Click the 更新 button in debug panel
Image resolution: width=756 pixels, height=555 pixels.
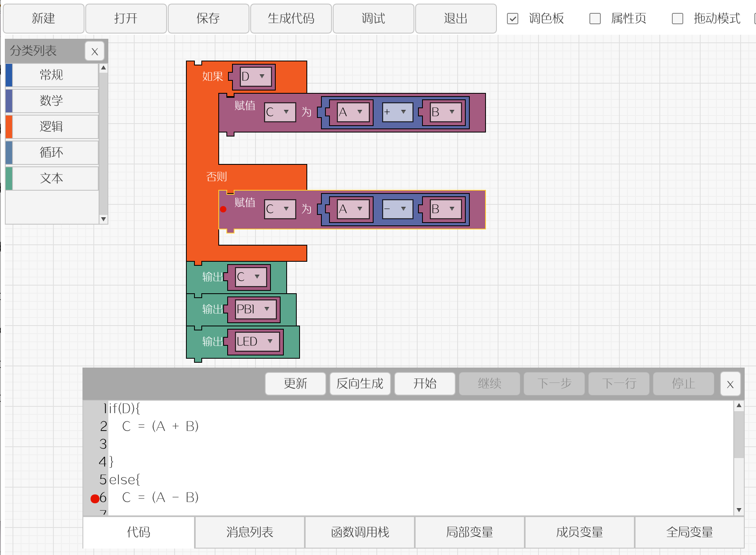point(296,383)
